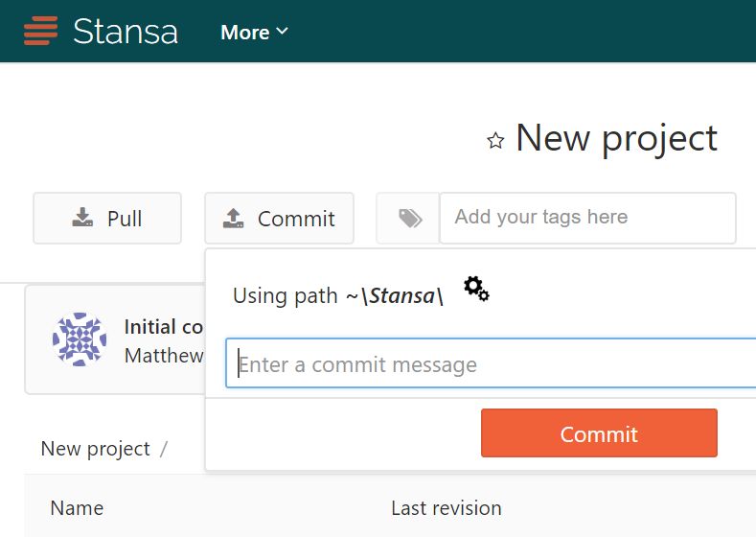
Task: Click the Pull button
Action: (107, 218)
